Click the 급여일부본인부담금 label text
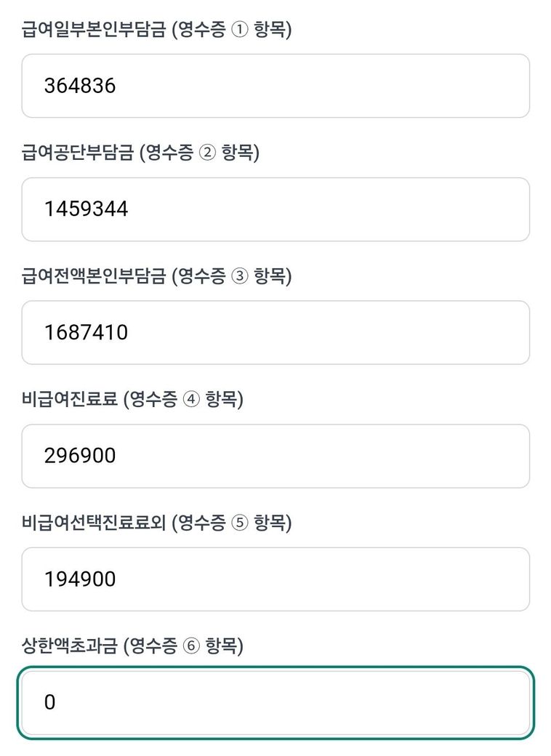 pos(94,31)
